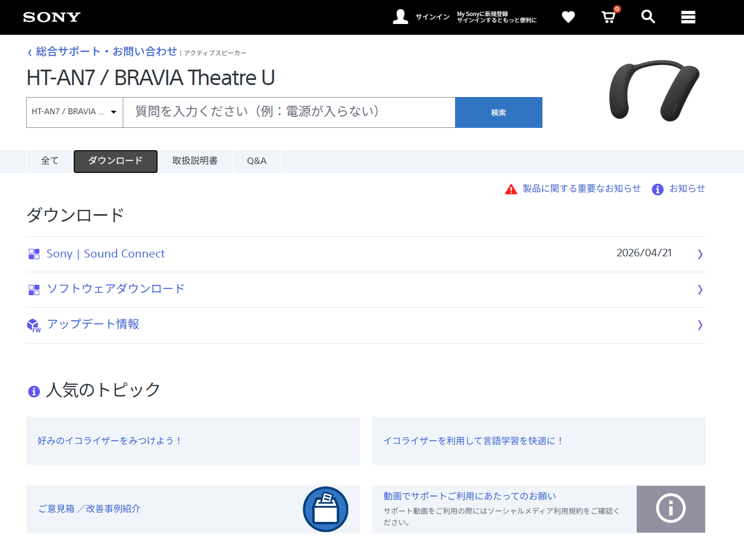Viewport: 744px width, 560px height.
Task: Click the HT-AN7 neckband speaker product image
Action: click(x=654, y=90)
